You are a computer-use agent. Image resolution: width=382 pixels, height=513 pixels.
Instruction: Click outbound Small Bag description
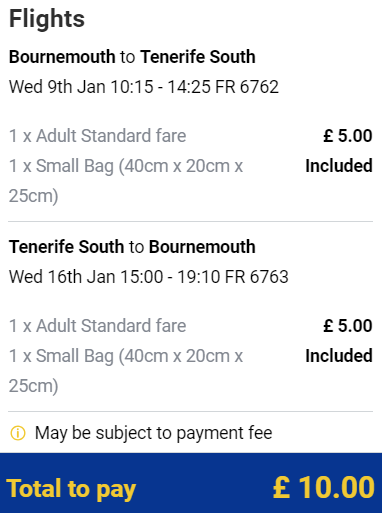tap(126, 181)
